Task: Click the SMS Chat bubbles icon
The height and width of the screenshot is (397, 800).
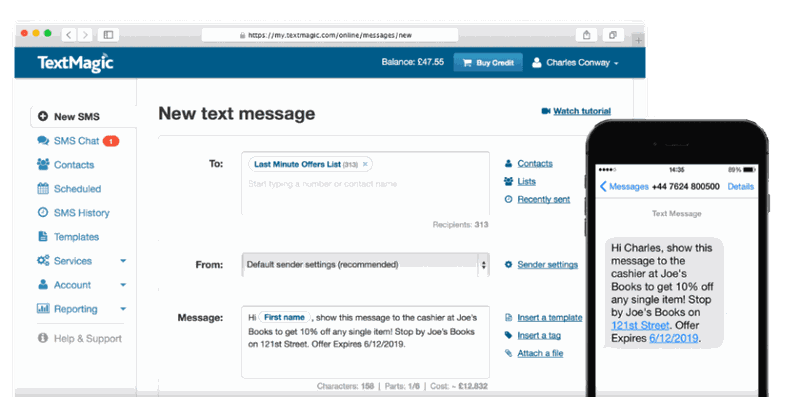Action: [43, 140]
